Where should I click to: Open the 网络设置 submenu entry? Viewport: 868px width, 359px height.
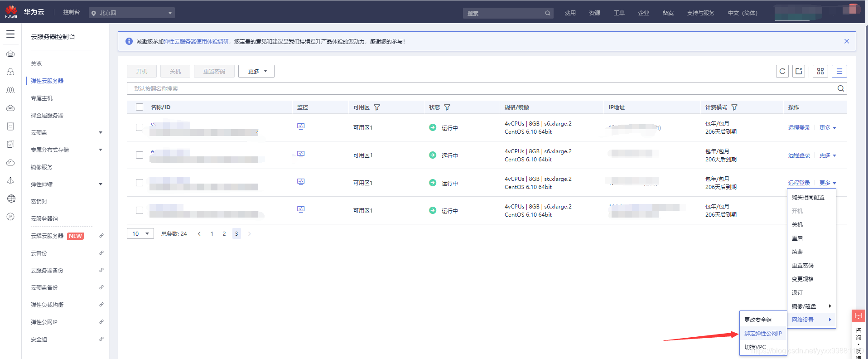pos(811,320)
